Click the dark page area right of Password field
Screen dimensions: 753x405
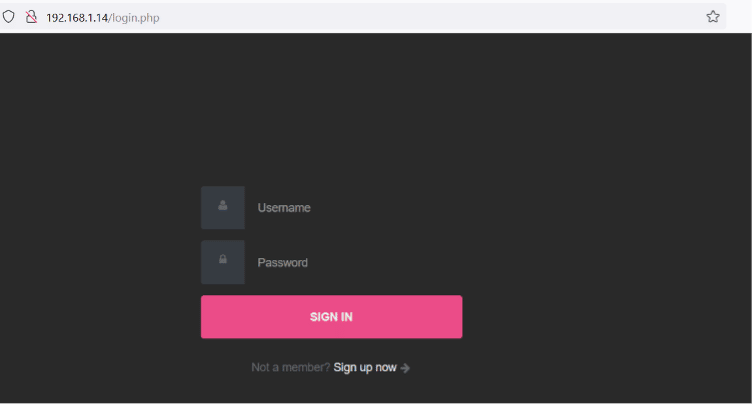tap(600, 262)
